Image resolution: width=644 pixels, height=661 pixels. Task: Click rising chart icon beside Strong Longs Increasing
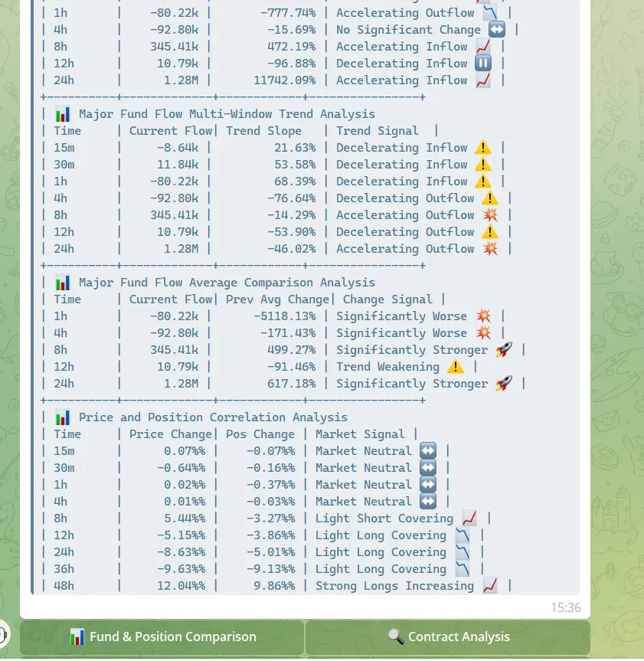point(490,586)
